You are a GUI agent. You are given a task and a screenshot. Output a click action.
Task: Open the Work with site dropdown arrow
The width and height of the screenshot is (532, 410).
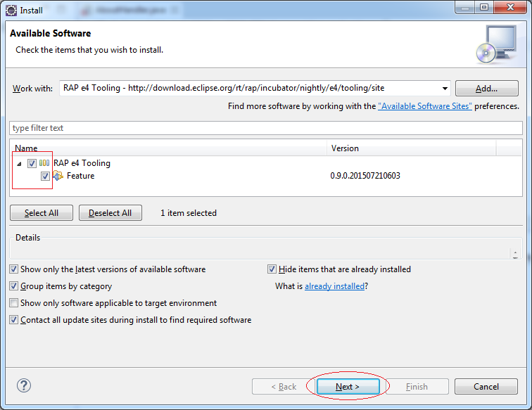(445, 89)
